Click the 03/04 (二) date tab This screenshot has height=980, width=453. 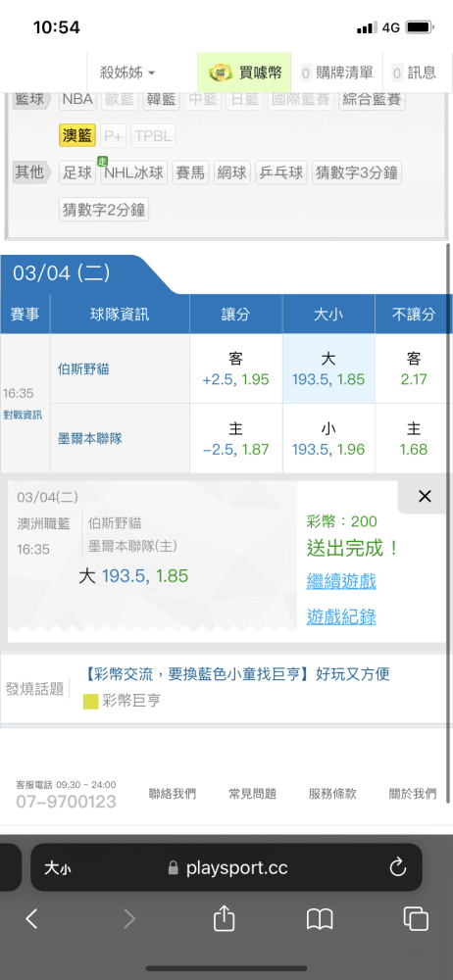coord(62,273)
